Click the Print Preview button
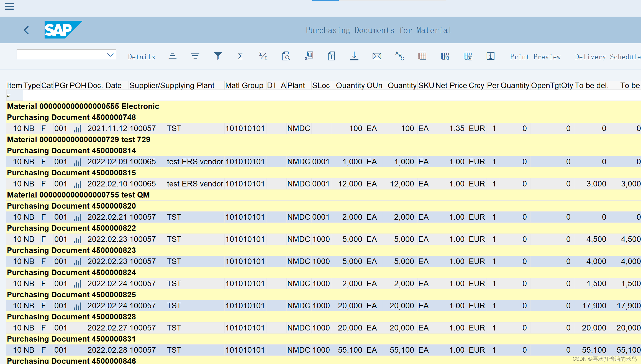Screen dimensions: 641x364 click(x=535, y=57)
